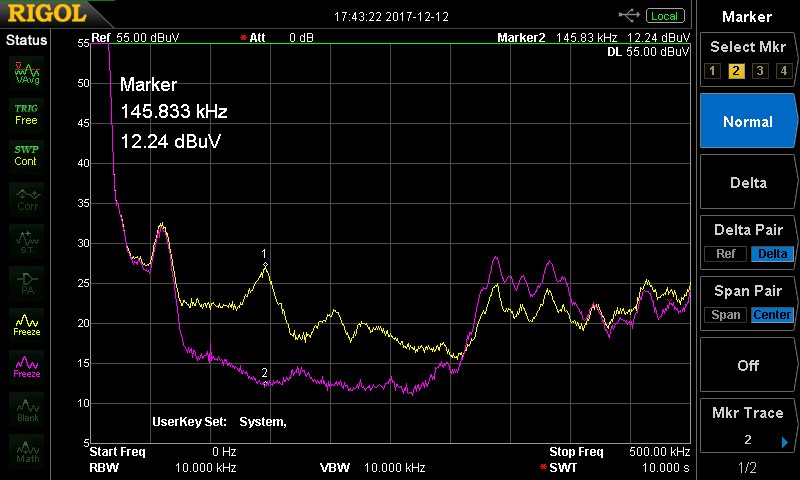This screenshot has height=480, width=800.
Task: Click the Mkr Trace value 2
Action: (x=747, y=440)
